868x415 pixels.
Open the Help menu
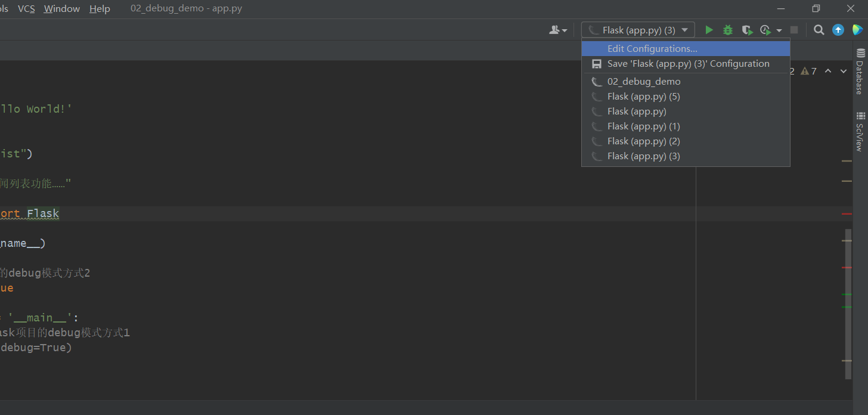(x=100, y=8)
